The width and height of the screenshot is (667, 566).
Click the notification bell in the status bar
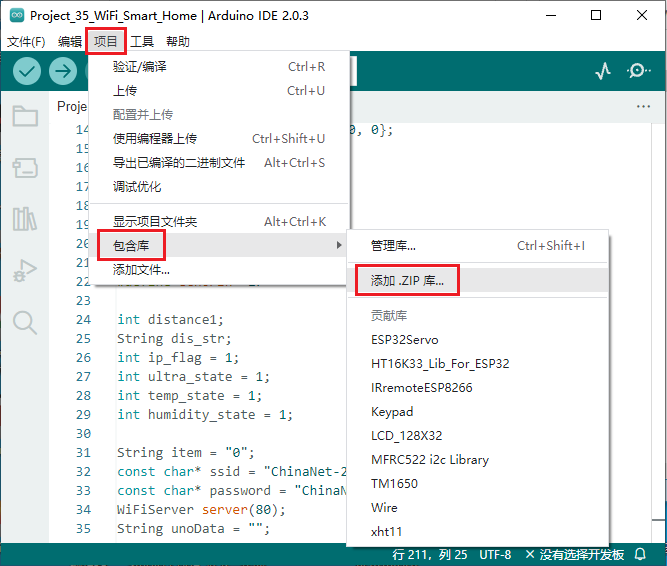tap(640, 554)
